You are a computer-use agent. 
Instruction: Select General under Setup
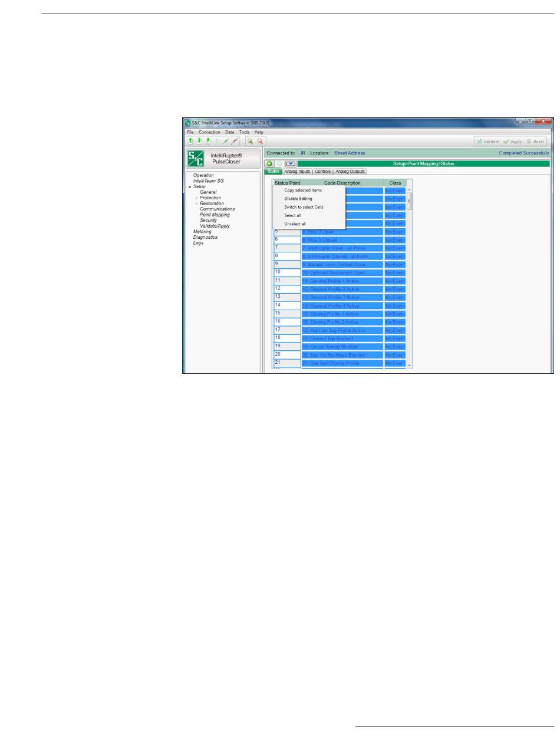[x=208, y=192]
